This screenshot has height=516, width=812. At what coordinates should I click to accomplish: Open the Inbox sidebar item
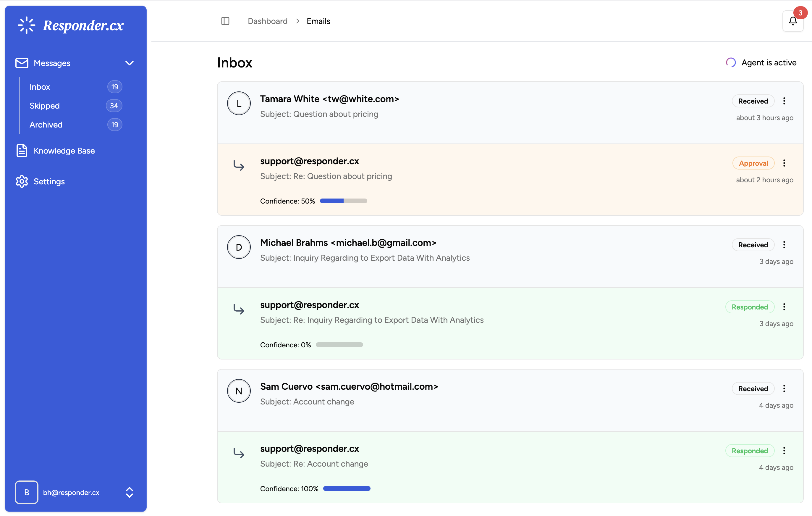click(x=40, y=87)
